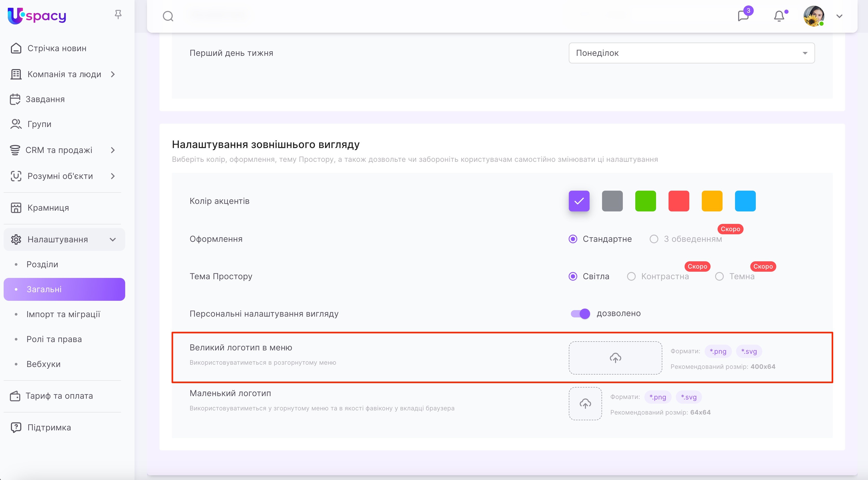The image size is (868, 480).
Task: Click large logo upload cloud icon
Action: [x=615, y=358]
